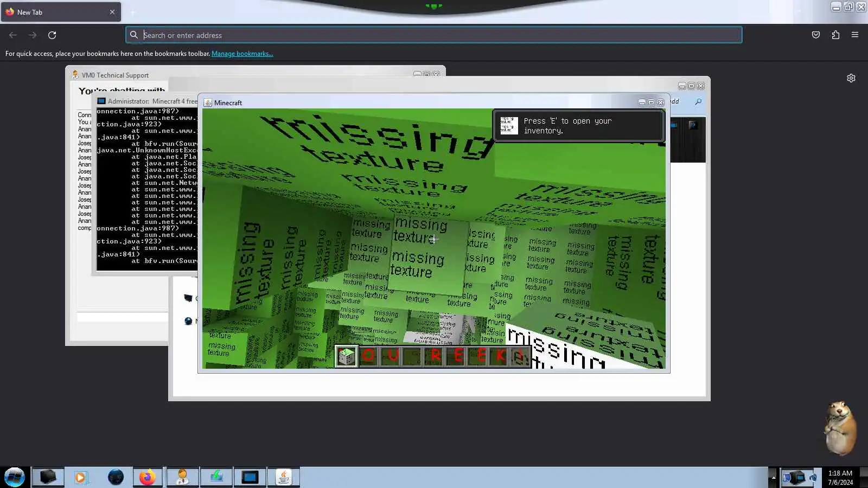Viewport: 868px width, 488px height.
Task: Open the Extensions puzzle icon
Action: click(835, 35)
